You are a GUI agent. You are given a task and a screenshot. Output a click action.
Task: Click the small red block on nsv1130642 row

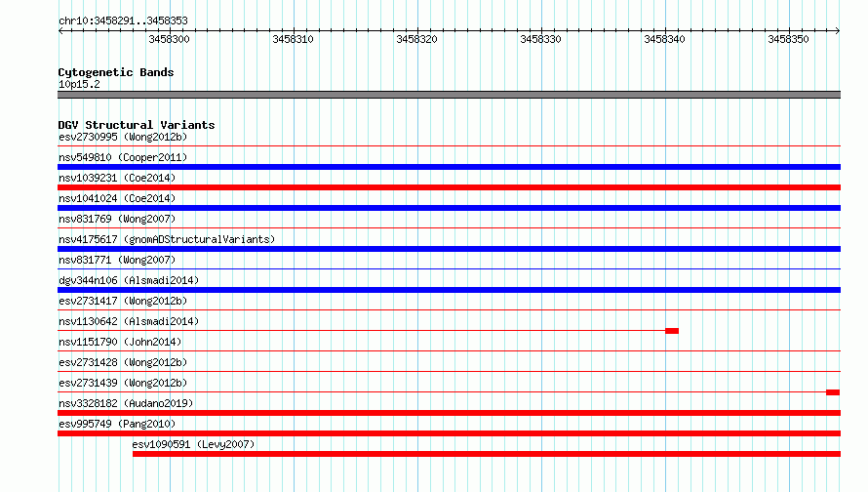click(672, 331)
